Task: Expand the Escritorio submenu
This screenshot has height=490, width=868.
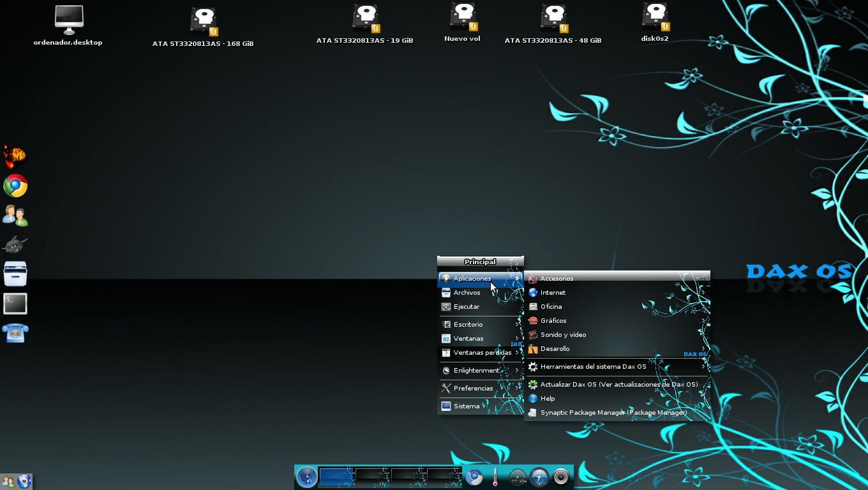Action: (481, 325)
